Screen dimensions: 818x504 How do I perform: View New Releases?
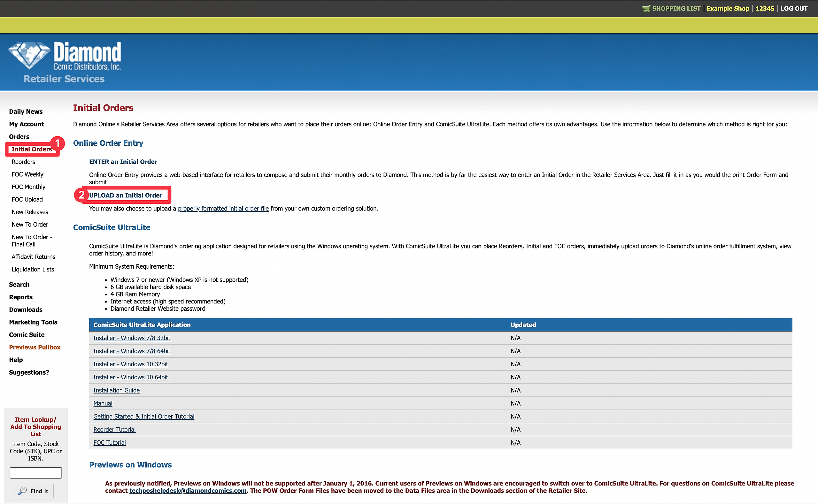click(30, 212)
